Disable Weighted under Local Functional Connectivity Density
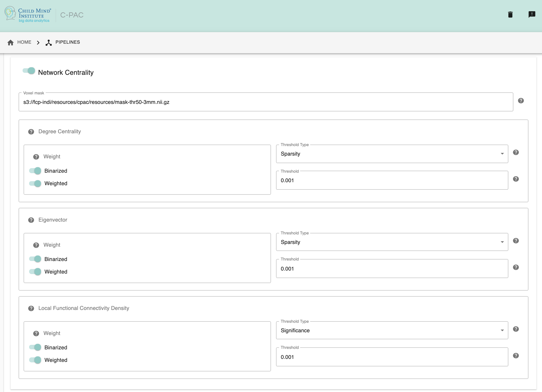Viewport: 542px width, 392px height. [36, 360]
